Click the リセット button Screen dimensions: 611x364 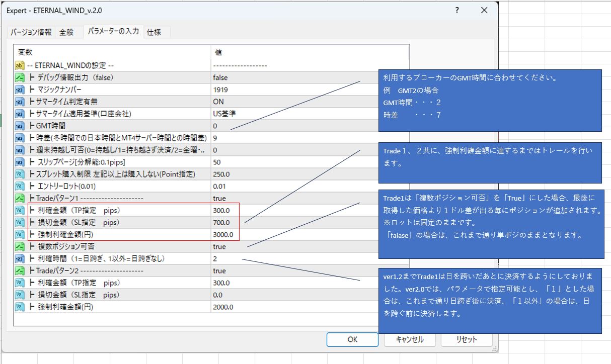coord(467,339)
